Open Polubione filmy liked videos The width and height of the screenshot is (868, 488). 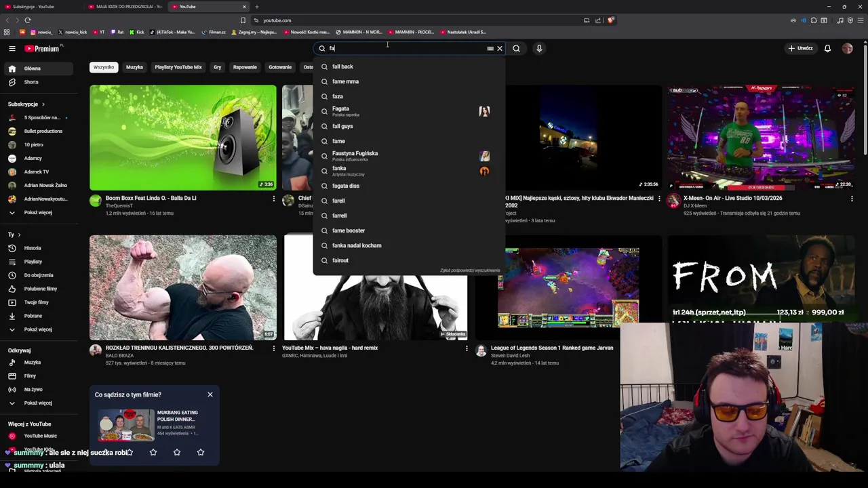point(40,289)
